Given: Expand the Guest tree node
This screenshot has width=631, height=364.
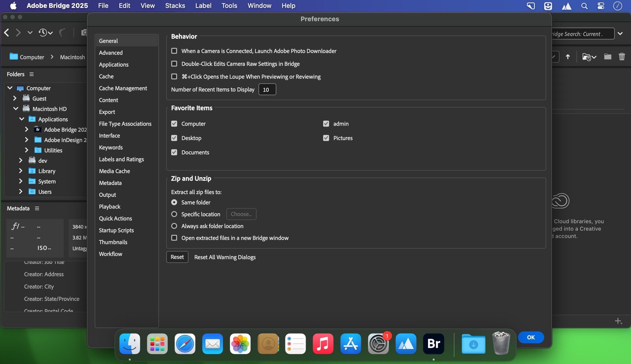Looking at the screenshot, I should tap(15, 98).
